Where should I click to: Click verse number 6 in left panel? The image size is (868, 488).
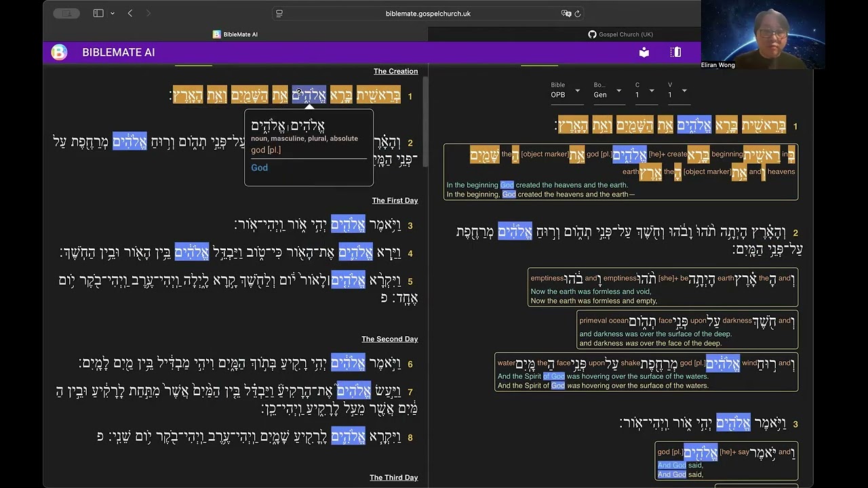point(410,364)
